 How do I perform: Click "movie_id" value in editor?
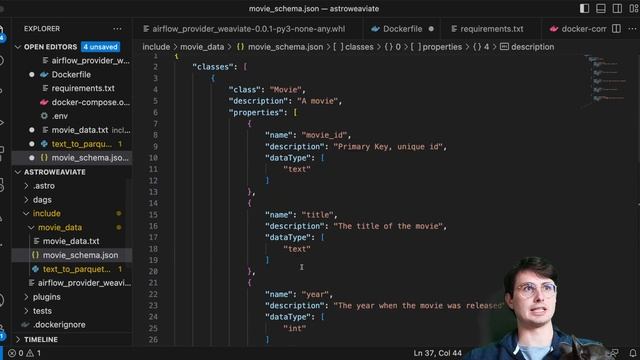pyautogui.click(x=324, y=135)
